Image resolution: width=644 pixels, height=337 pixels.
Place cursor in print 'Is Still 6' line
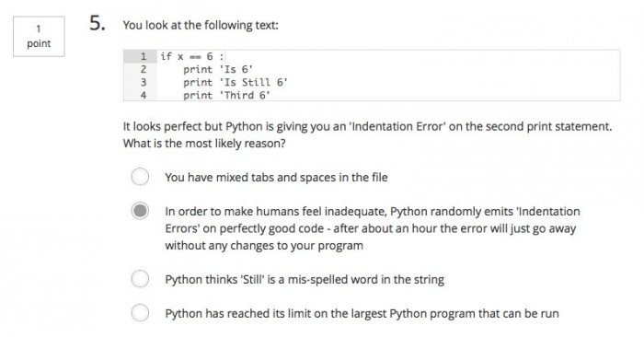click(236, 82)
